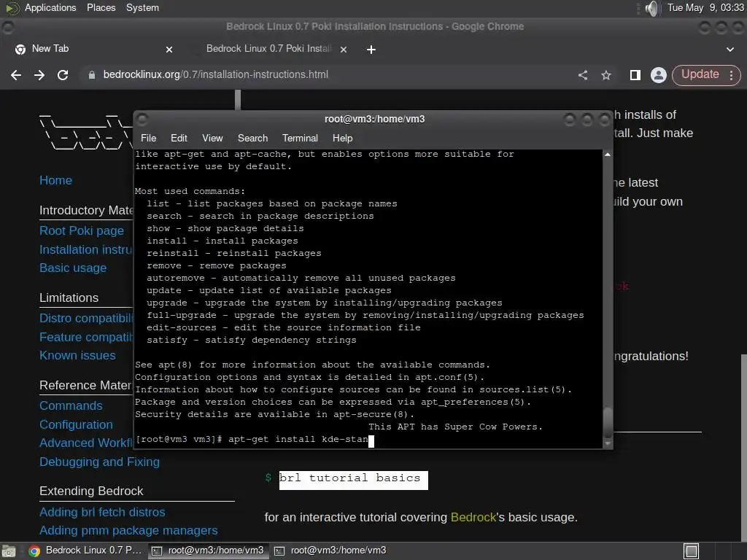Click the workspace switcher icon
The image size is (747, 560).
[691, 551]
